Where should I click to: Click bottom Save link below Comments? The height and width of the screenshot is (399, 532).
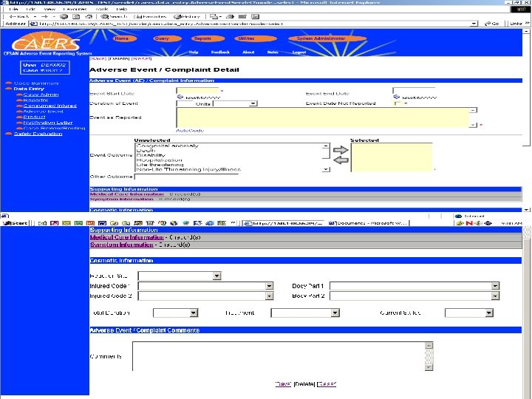pos(283,384)
